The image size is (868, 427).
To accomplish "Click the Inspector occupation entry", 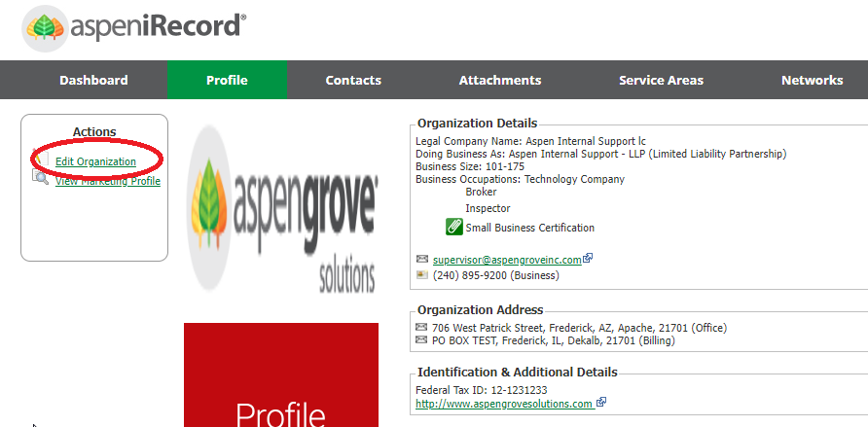I will [488, 208].
